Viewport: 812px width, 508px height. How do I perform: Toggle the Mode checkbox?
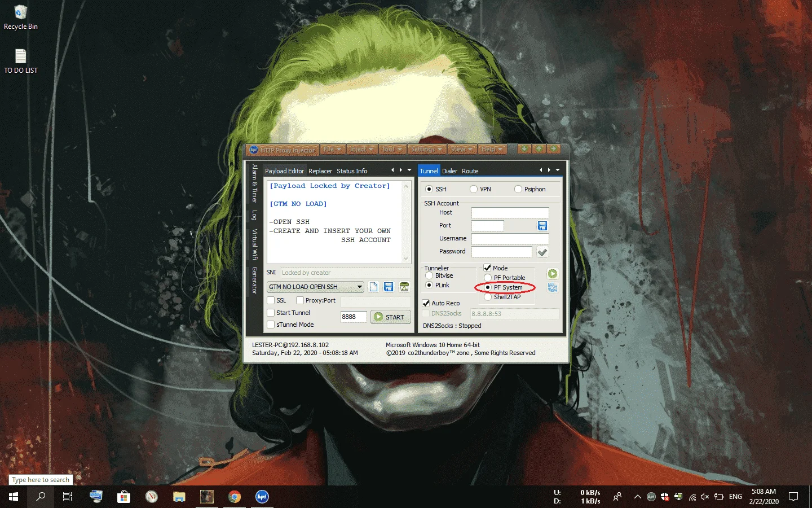(487, 268)
